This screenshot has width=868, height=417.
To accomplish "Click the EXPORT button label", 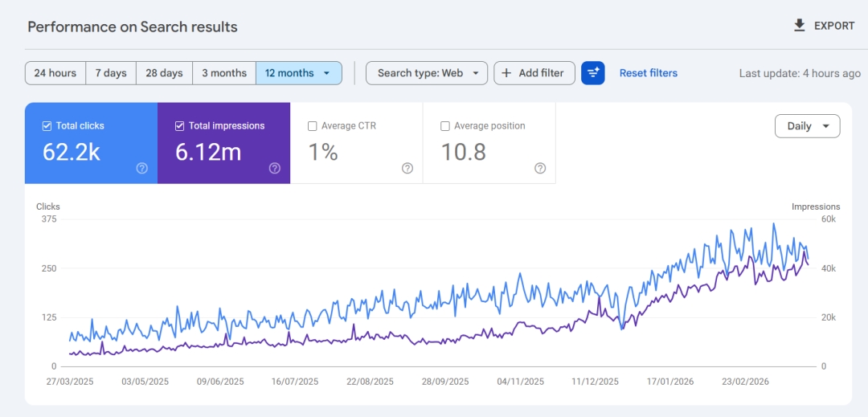I will coord(834,26).
